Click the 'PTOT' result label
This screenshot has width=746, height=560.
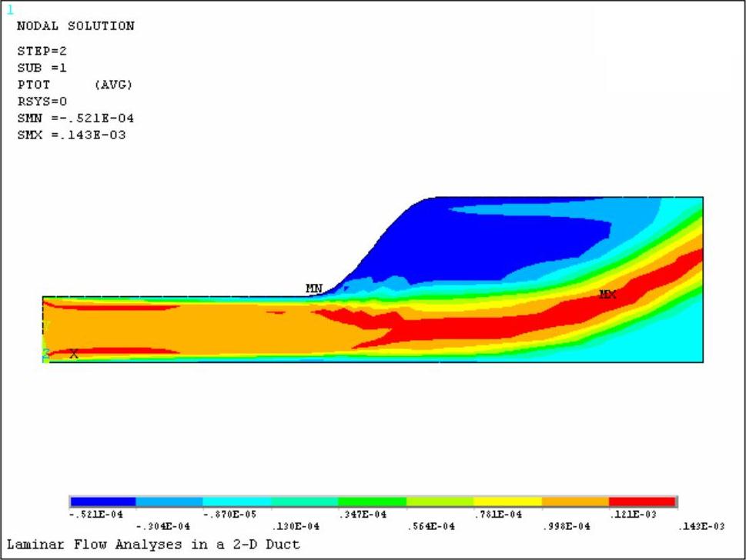34,85
